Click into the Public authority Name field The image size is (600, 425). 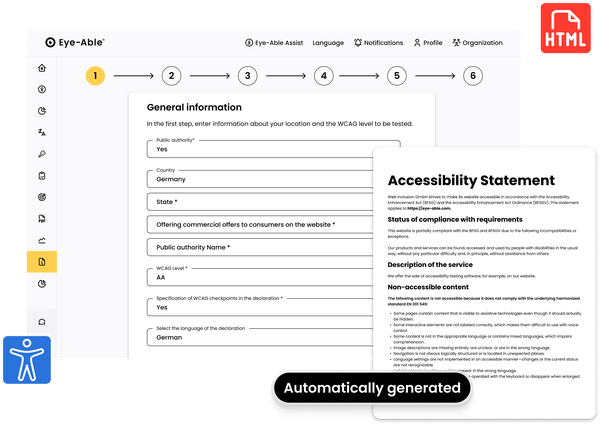(260, 247)
